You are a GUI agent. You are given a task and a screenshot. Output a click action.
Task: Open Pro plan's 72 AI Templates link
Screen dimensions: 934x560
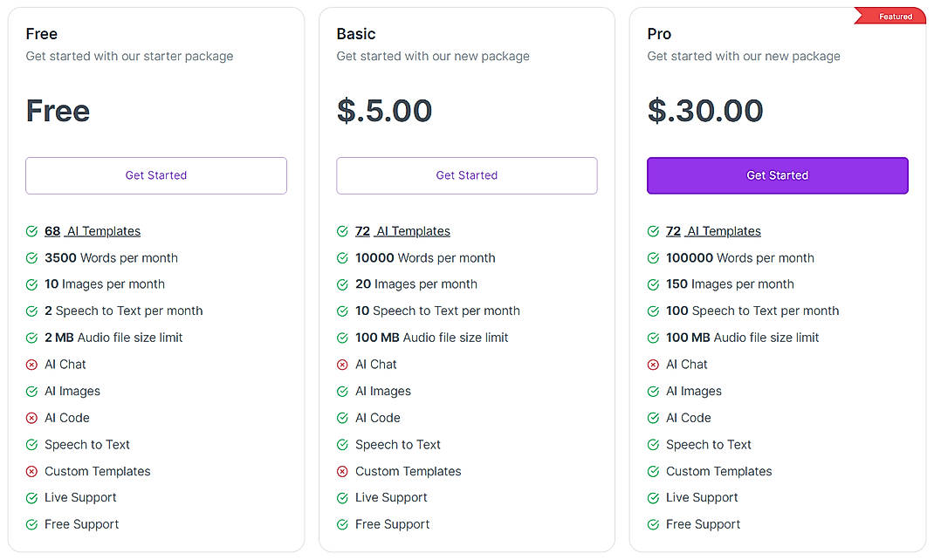click(715, 231)
